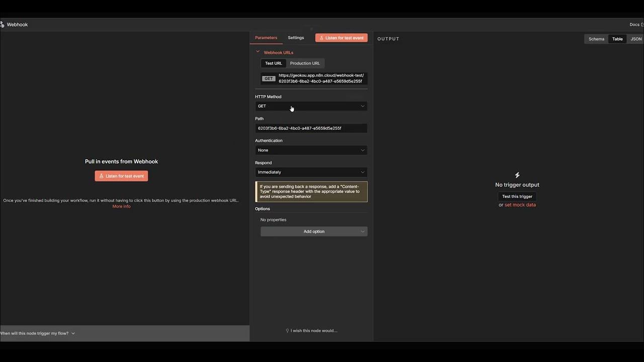Open the Add option dropdown
This screenshot has height=362, width=644.
pyautogui.click(x=314, y=231)
